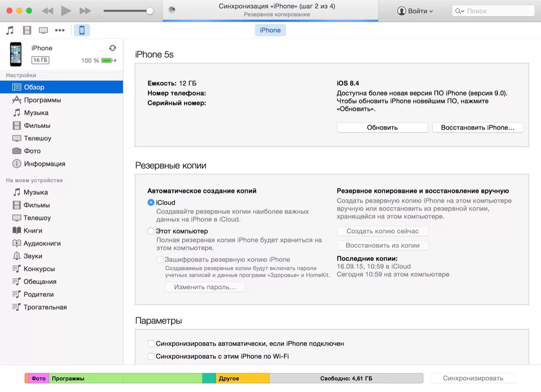The image size is (541, 392).
Task: Click the Обновить button
Action: 382,128
